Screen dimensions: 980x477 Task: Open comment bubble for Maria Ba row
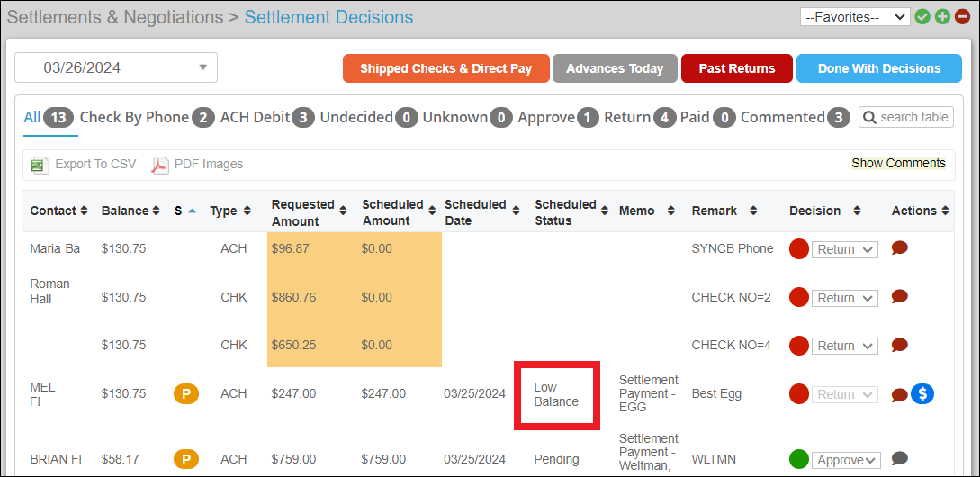click(899, 248)
